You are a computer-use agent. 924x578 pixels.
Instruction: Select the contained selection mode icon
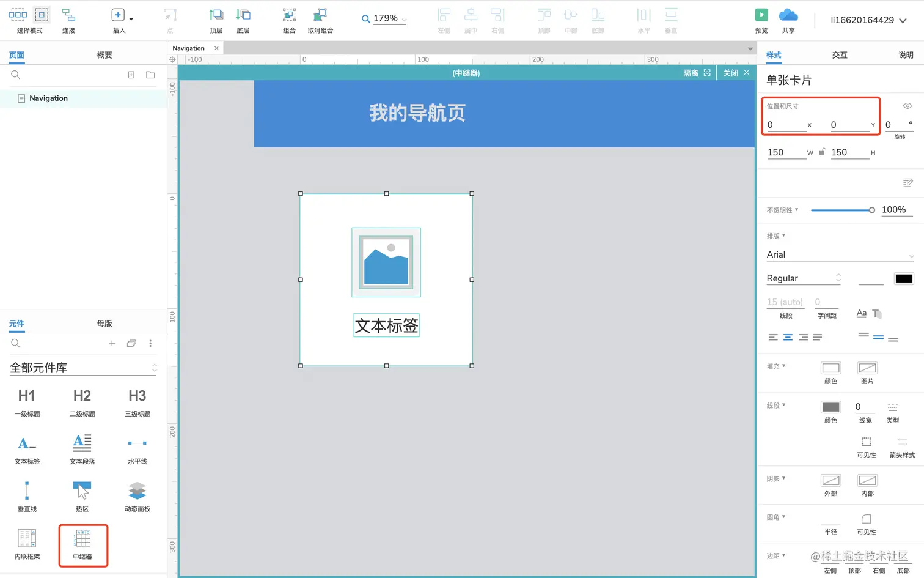(42, 14)
